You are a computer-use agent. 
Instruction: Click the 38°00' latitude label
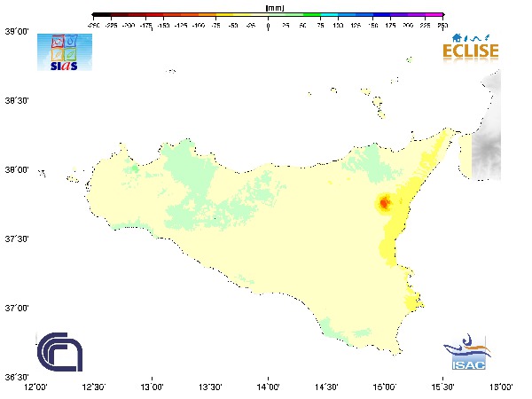[x=17, y=170]
